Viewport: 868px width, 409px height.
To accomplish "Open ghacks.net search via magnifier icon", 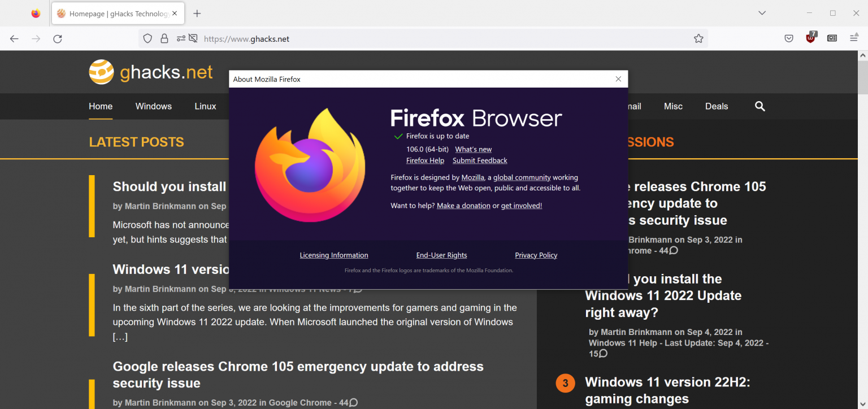I will 759,106.
